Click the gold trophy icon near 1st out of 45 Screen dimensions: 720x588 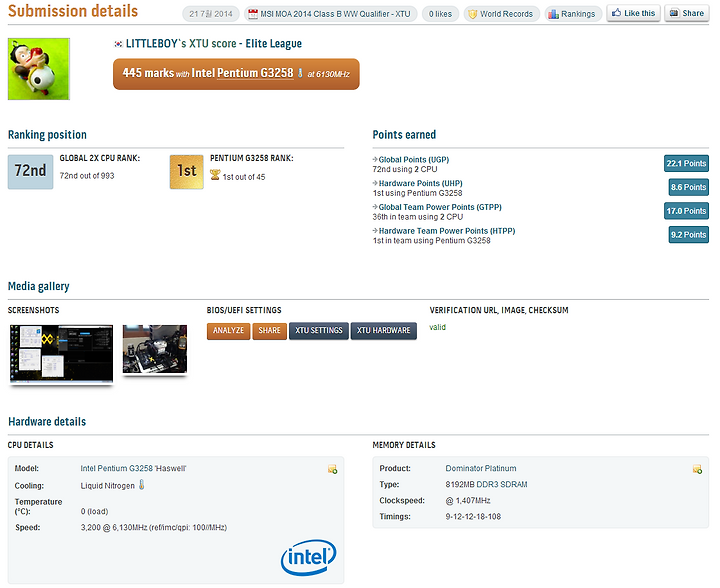pos(215,175)
